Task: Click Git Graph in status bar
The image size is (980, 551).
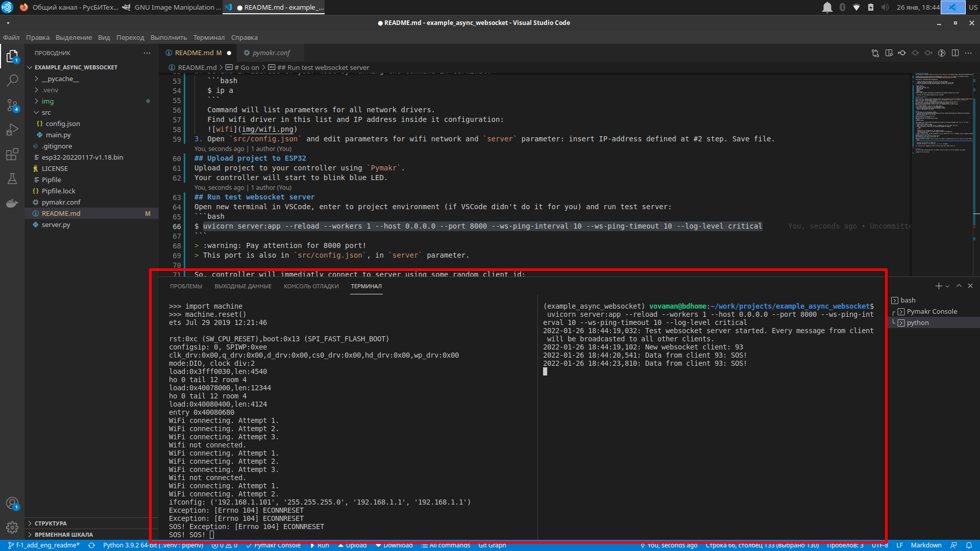Action: [x=492, y=545]
